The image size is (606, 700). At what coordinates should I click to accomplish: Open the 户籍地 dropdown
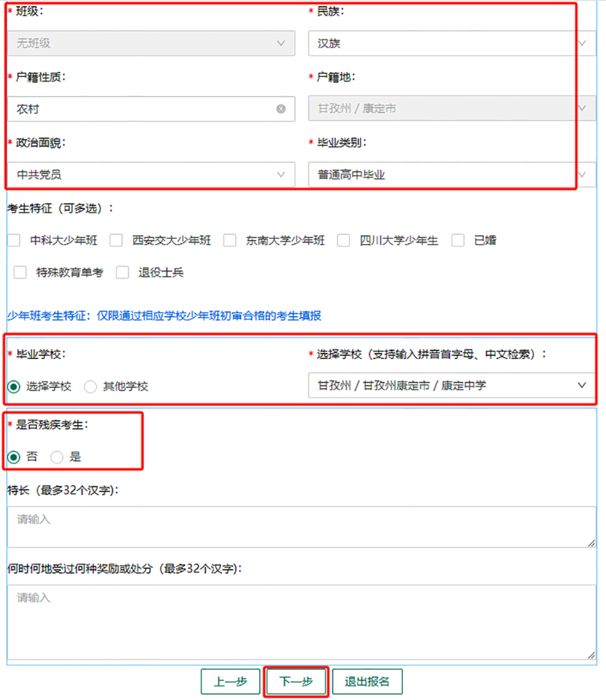coord(581,108)
